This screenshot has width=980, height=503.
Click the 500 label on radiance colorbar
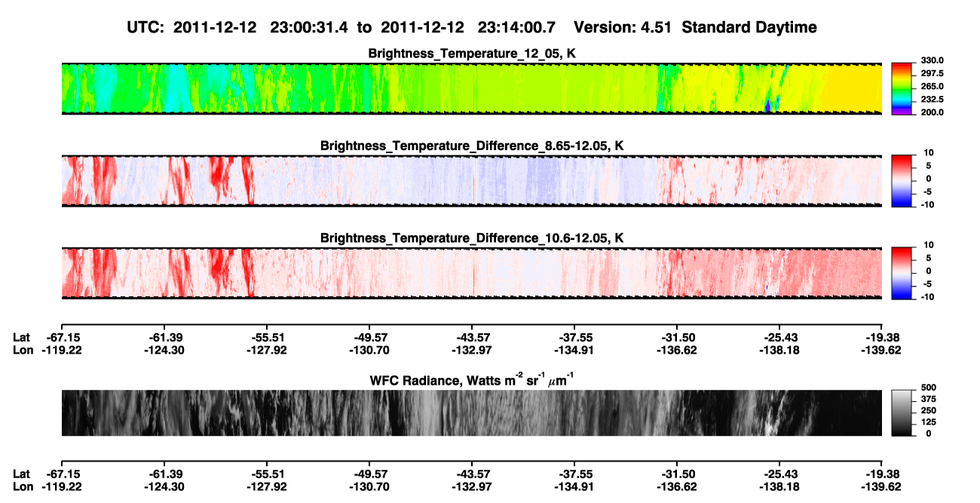coord(928,388)
